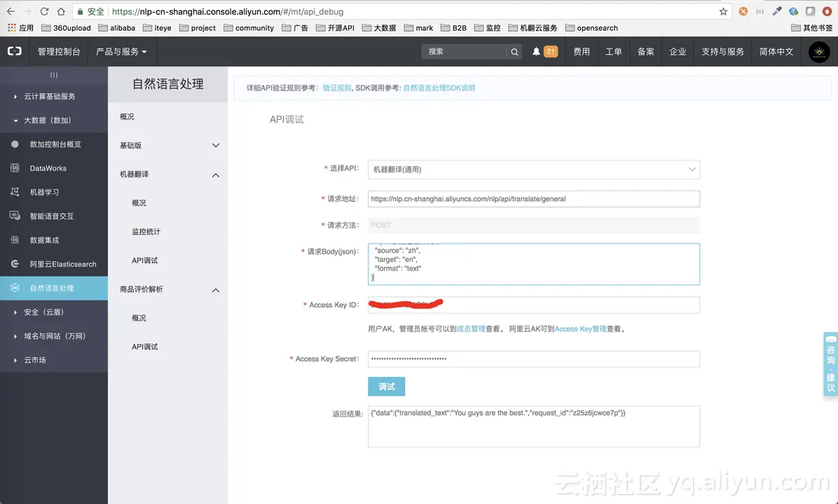Open 工单 top menu
The height and width of the screenshot is (504, 838).
tap(614, 51)
